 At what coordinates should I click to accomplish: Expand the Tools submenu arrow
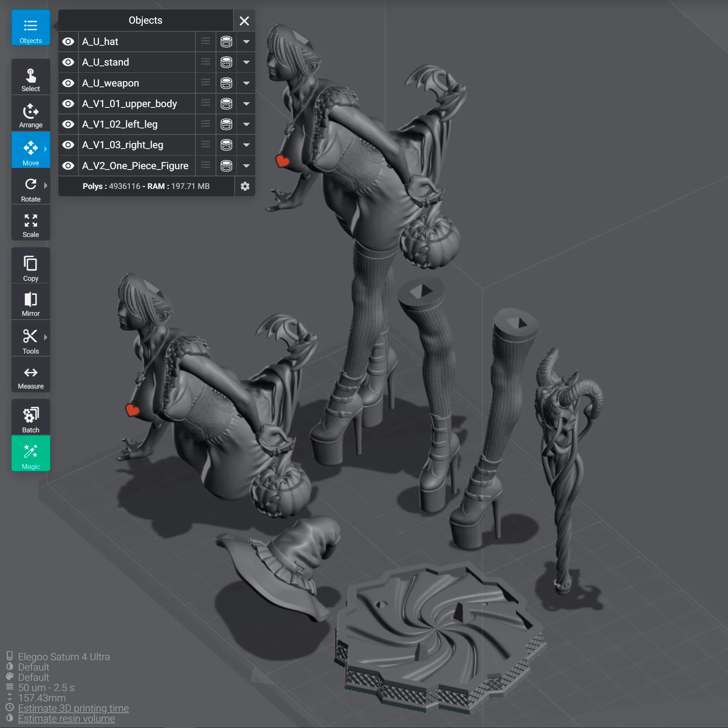click(46, 337)
